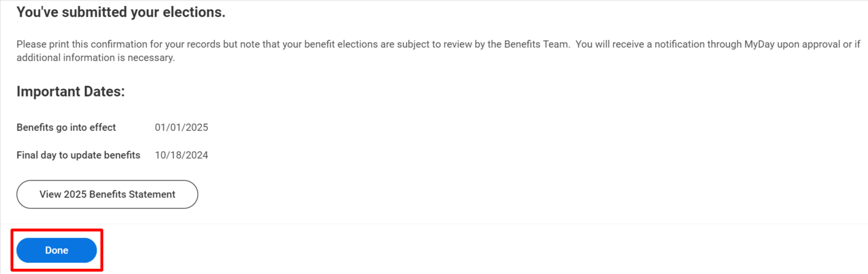Viewport: 868px width, 274px height.
Task: Open the View 2025 Benefits Statement
Action: [x=107, y=194]
